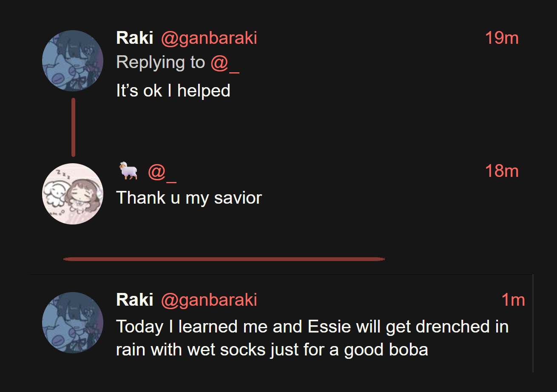The height and width of the screenshot is (392, 557).
Task: Open Raki name on the 'It's ok I helped' tweet
Action: [135, 38]
